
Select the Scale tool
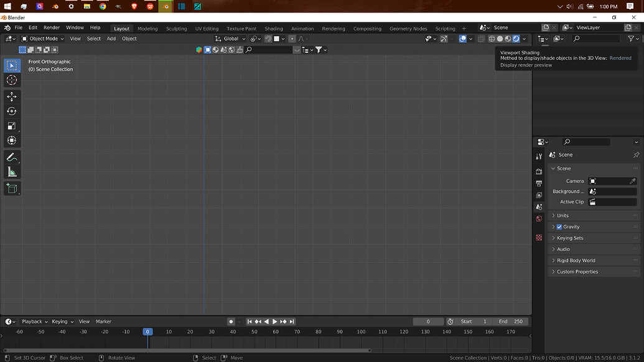[x=12, y=126]
